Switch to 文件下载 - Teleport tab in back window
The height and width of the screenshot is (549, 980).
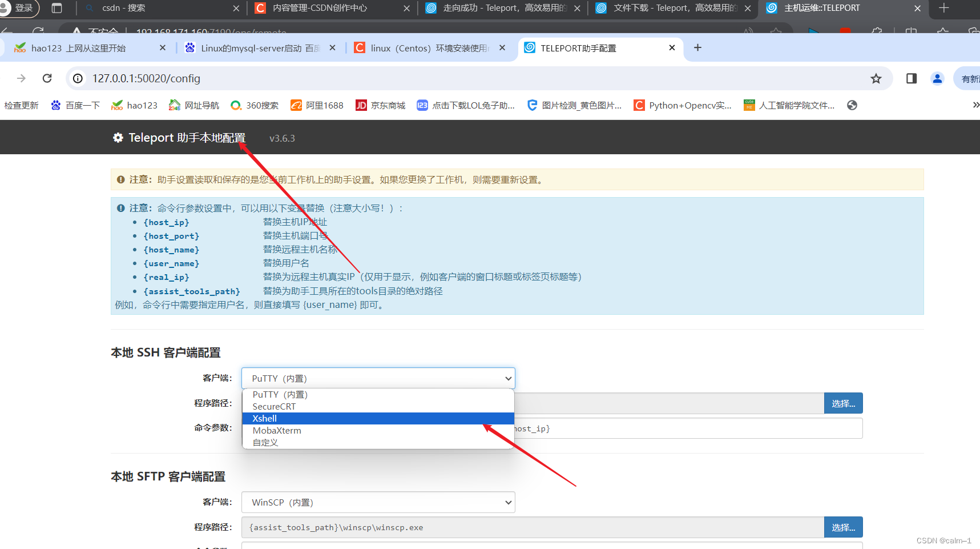pos(672,8)
